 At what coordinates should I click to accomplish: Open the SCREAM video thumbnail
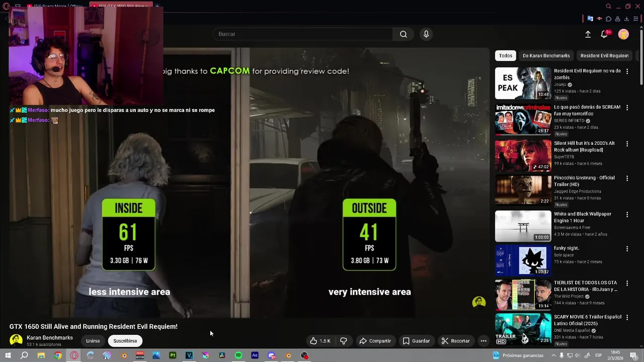coord(523,119)
